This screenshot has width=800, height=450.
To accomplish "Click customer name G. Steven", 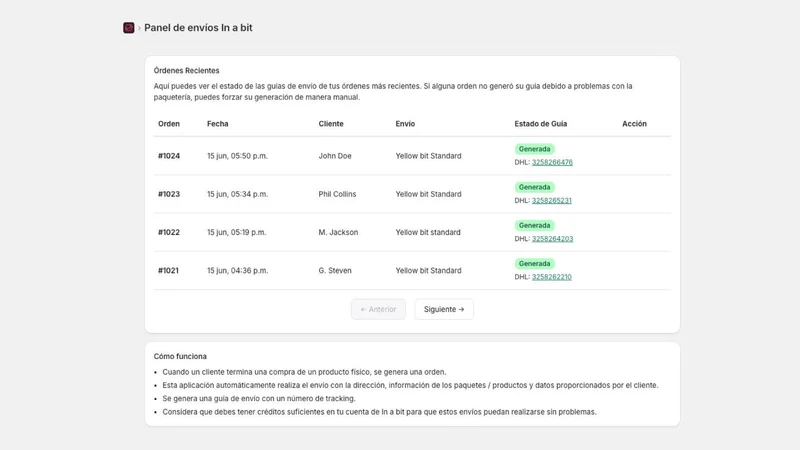I will click(x=335, y=271).
